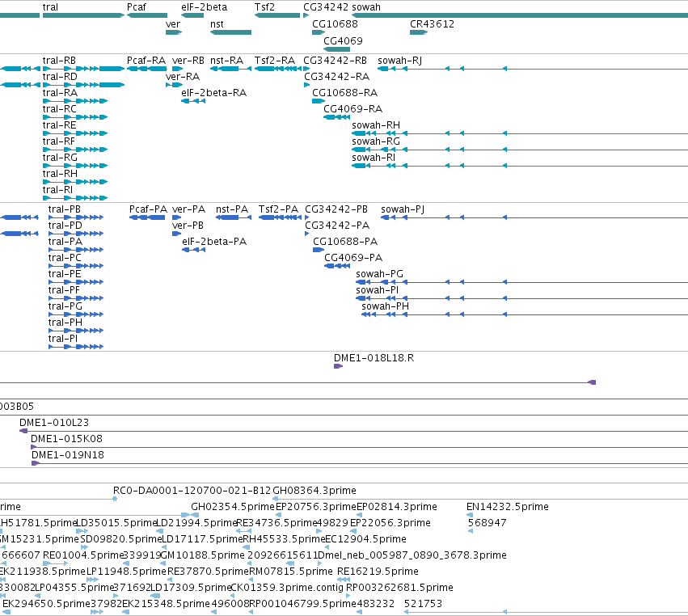Select protein label Tsf2-PA
This screenshot has width=688, height=616.
point(278,209)
